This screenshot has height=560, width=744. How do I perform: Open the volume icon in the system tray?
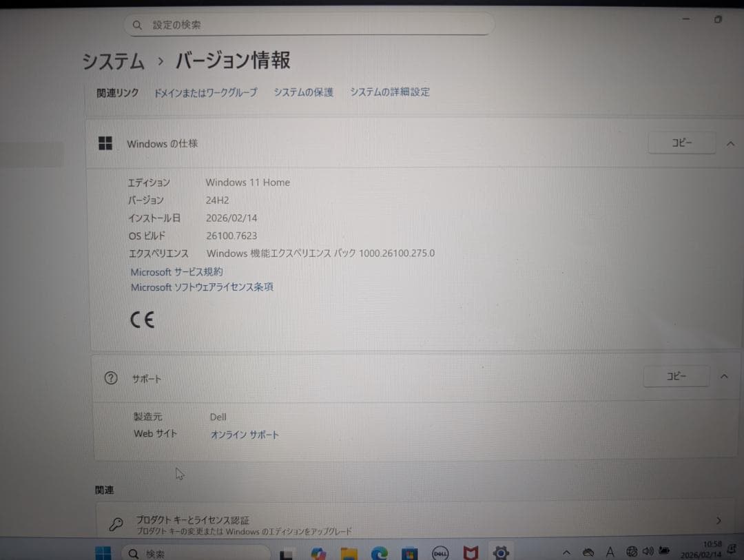tap(648, 551)
